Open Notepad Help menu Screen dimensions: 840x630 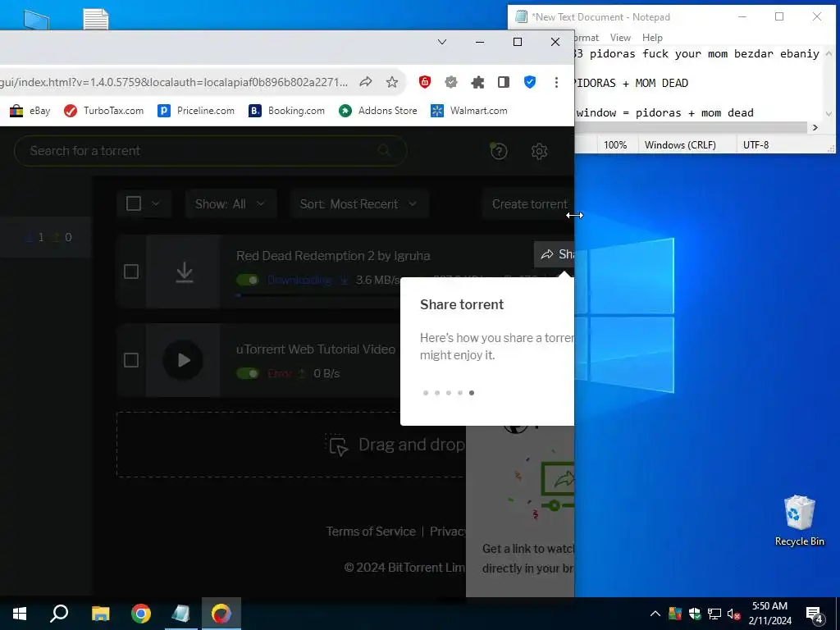coord(652,38)
